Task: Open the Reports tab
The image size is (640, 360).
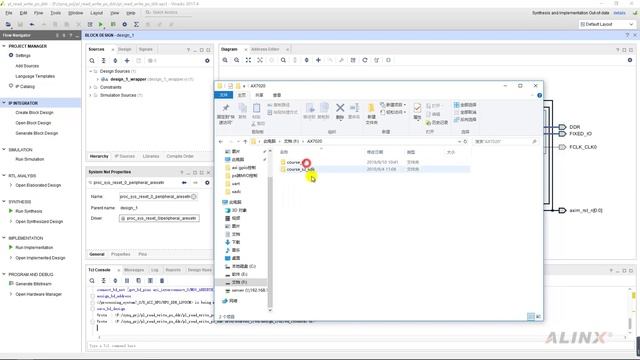Action: pos(173,270)
